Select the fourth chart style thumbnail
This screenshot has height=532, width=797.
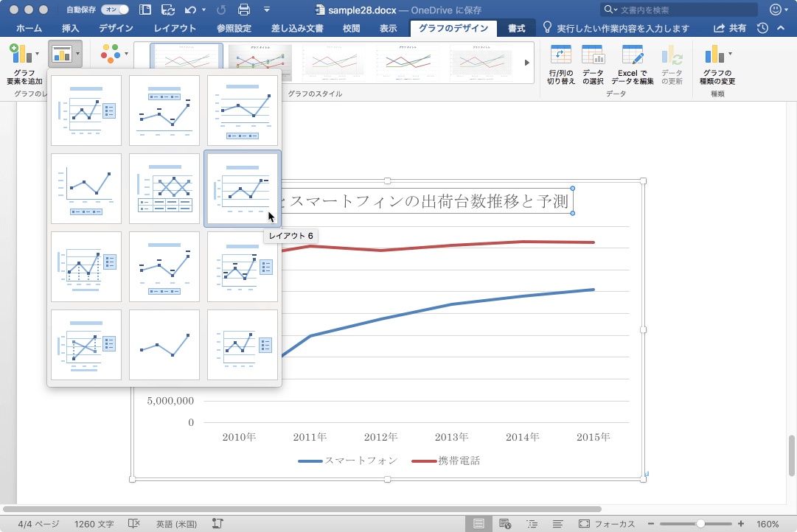click(408, 63)
